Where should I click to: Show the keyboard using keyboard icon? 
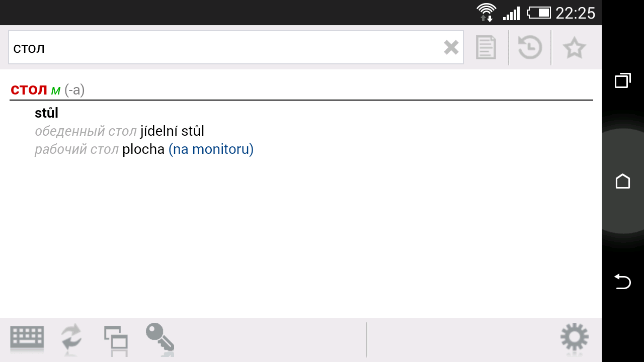coord(27,338)
